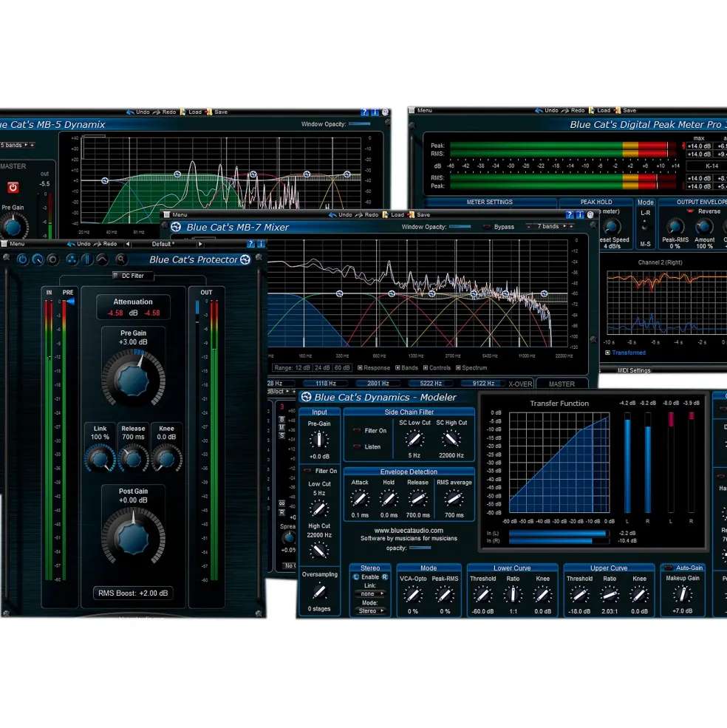Click the power icon in Protector toolbar

pos(22,259)
